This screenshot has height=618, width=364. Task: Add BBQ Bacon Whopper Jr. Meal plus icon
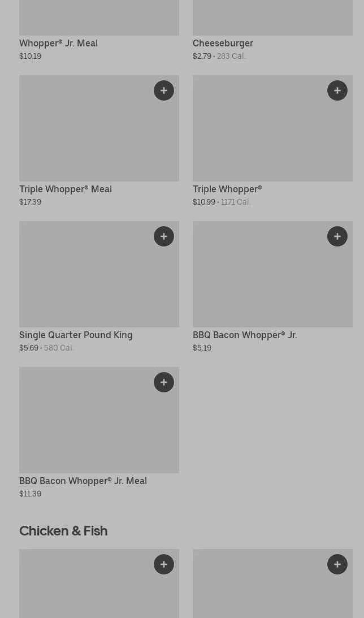click(164, 382)
